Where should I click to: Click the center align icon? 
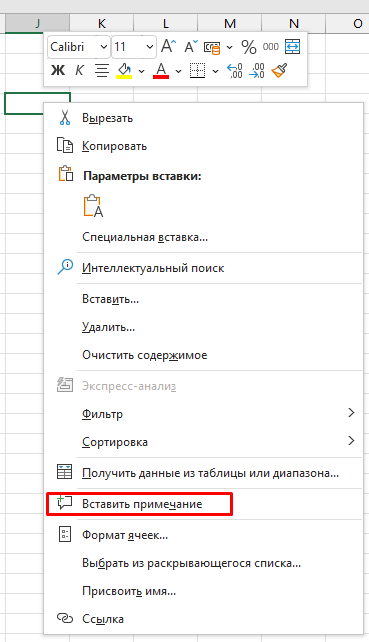tap(102, 70)
